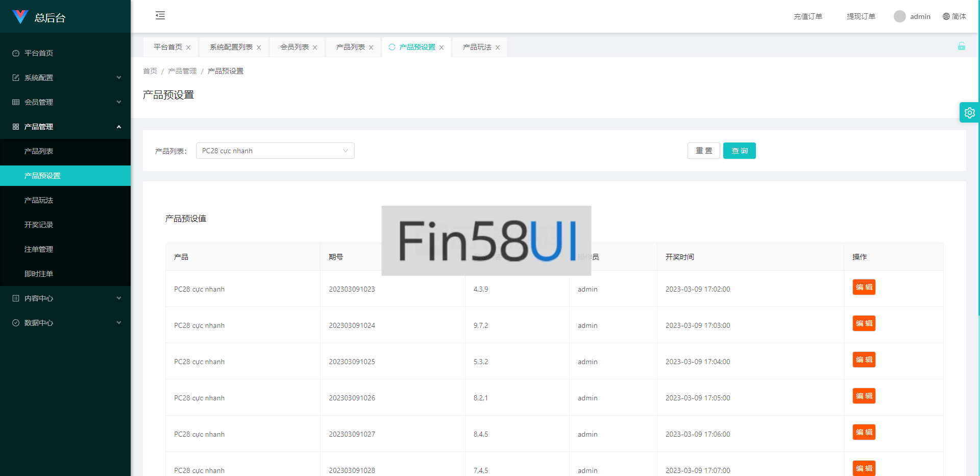Click 产品管理 in the breadcrumb

point(182,71)
